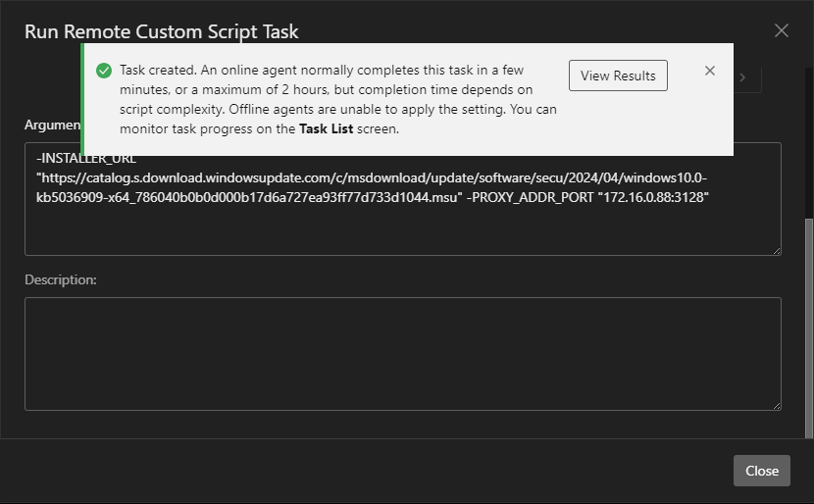The image size is (814, 504).
Task: Click the scrollbar track above the thumb
Action: tap(807, 147)
